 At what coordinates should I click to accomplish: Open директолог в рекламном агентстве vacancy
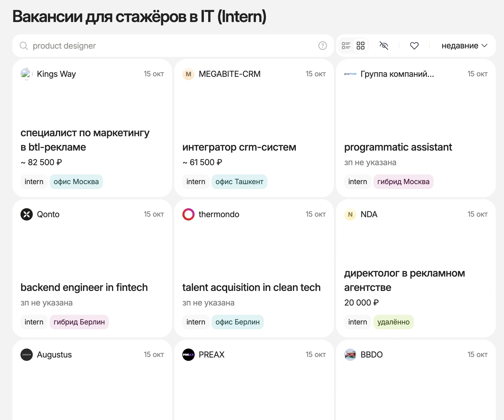click(x=405, y=280)
